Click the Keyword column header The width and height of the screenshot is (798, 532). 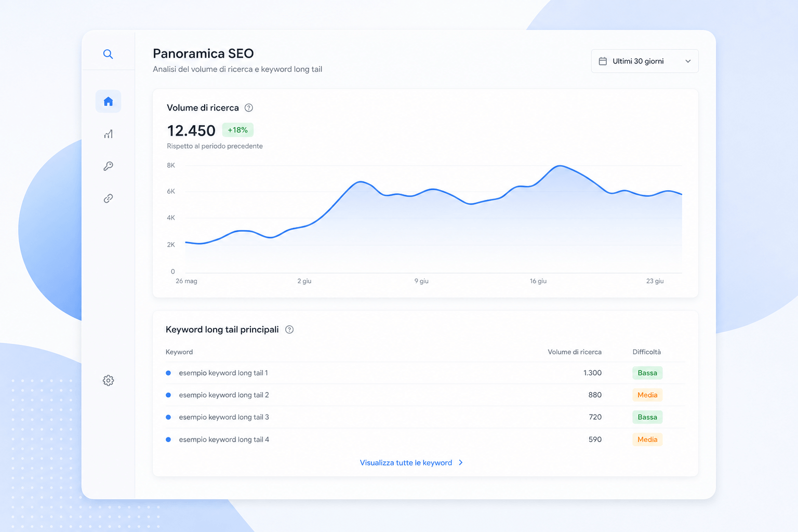(179, 352)
